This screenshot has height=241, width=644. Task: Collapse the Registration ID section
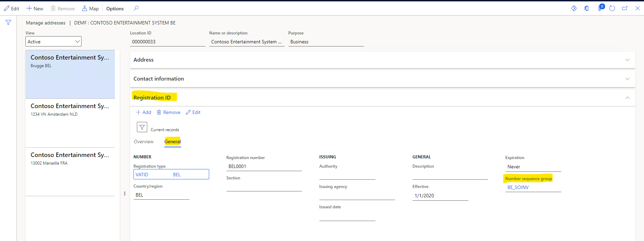point(627,98)
